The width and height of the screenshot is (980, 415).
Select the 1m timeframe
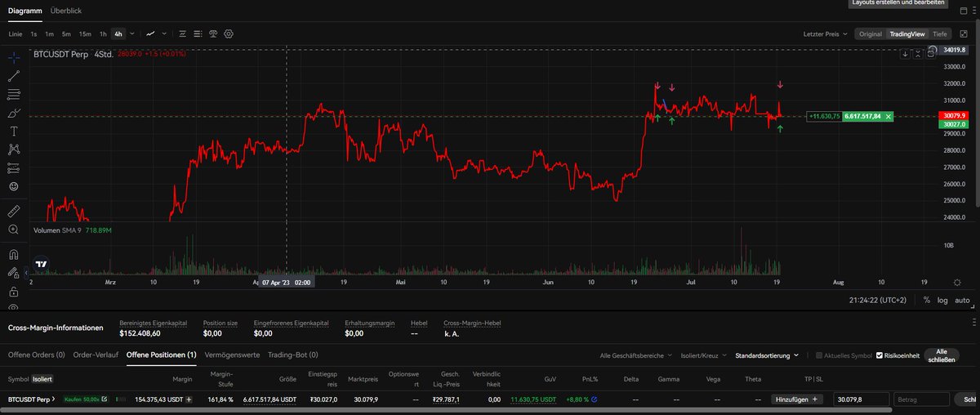pos(49,33)
